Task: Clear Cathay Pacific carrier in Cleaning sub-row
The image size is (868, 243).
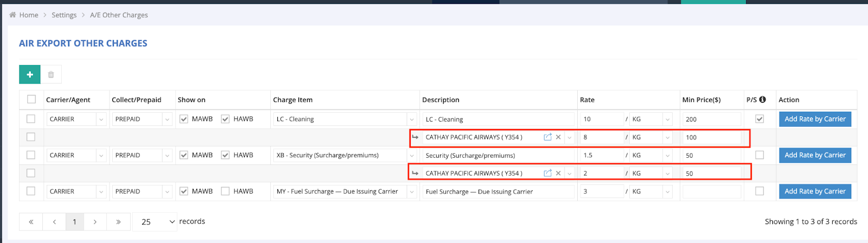Action: (x=558, y=137)
